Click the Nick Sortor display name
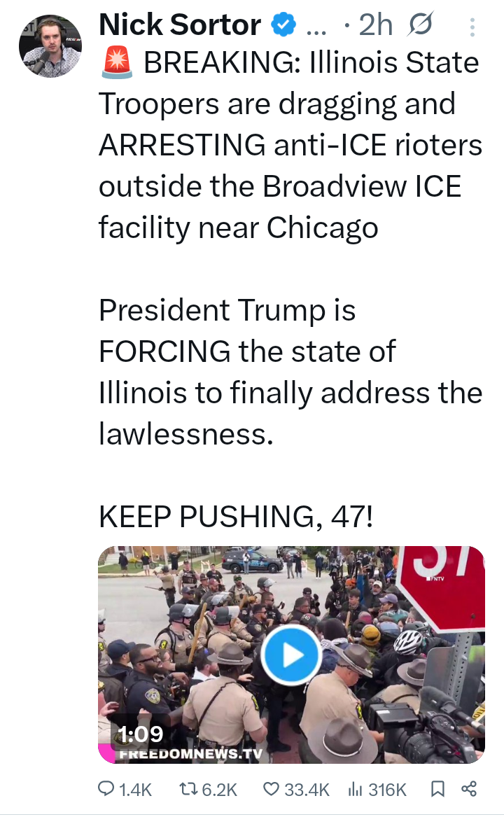The image size is (504, 817). pyautogui.click(x=180, y=25)
